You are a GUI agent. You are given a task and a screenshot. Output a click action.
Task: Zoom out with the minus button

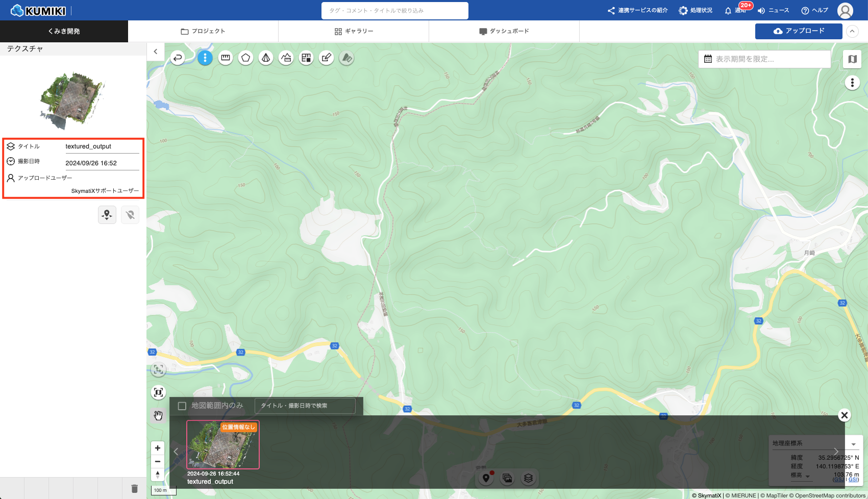[158, 461]
